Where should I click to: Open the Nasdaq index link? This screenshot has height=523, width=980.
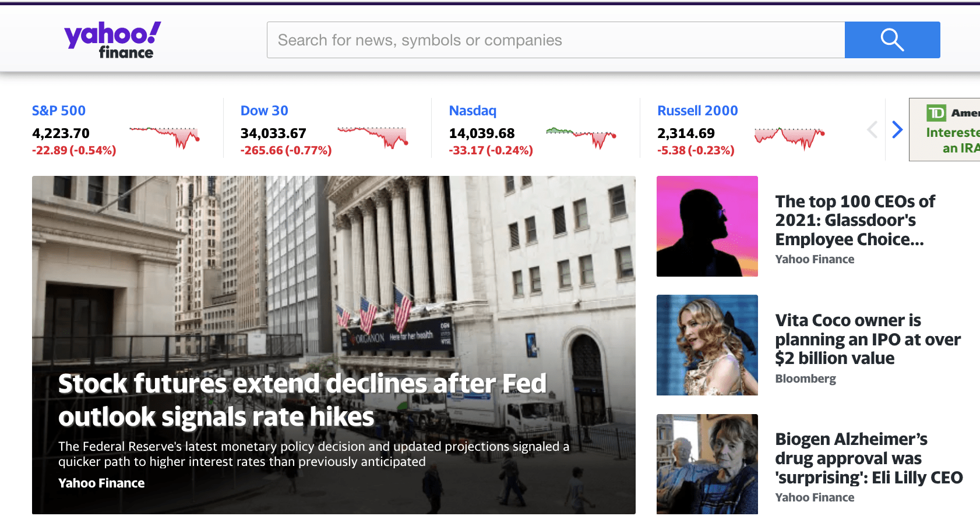[473, 111]
